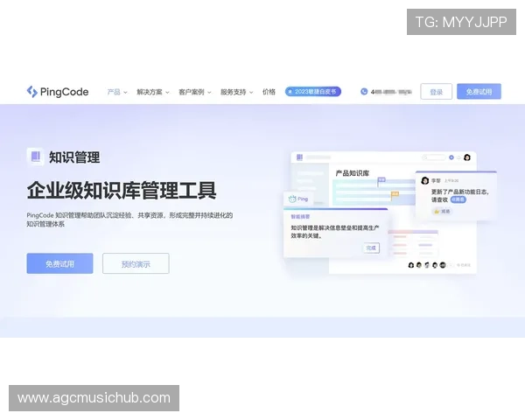
Task: Go to the 价格 page
Action: (269, 92)
